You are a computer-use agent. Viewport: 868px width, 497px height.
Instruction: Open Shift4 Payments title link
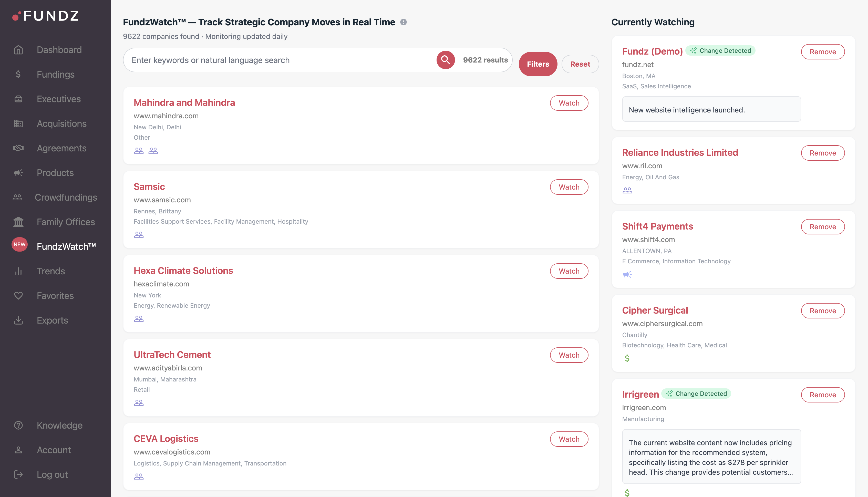(657, 226)
